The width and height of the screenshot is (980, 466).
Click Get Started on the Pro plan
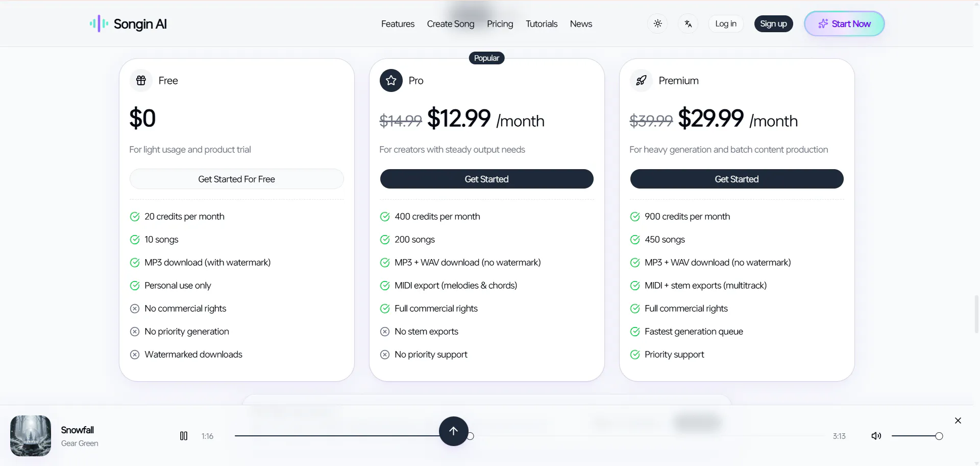click(x=486, y=179)
